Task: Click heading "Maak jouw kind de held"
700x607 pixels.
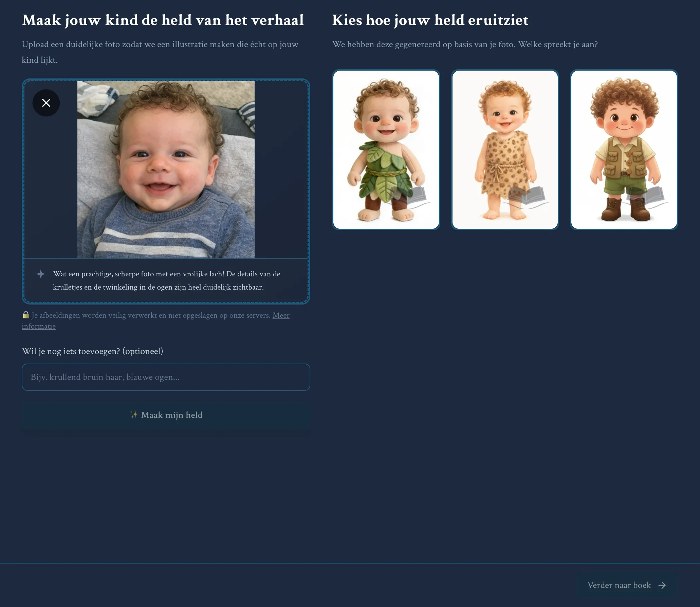Action: pyautogui.click(x=163, y=20)
